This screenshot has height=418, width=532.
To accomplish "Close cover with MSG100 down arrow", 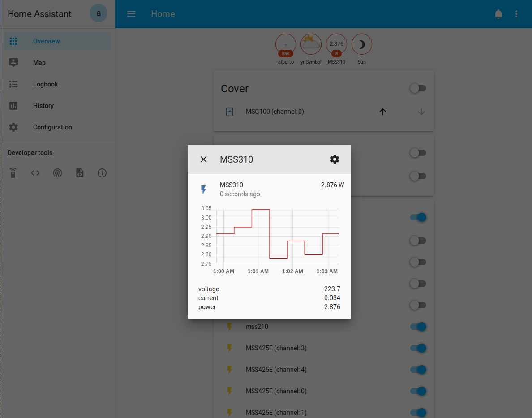I will [x=421, y=112].
